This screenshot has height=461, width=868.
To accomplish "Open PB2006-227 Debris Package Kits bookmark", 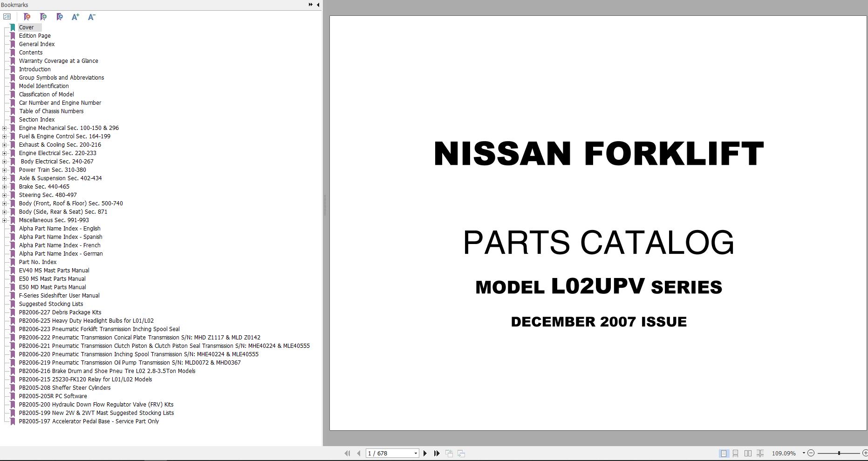I will (x=60, y=312).
